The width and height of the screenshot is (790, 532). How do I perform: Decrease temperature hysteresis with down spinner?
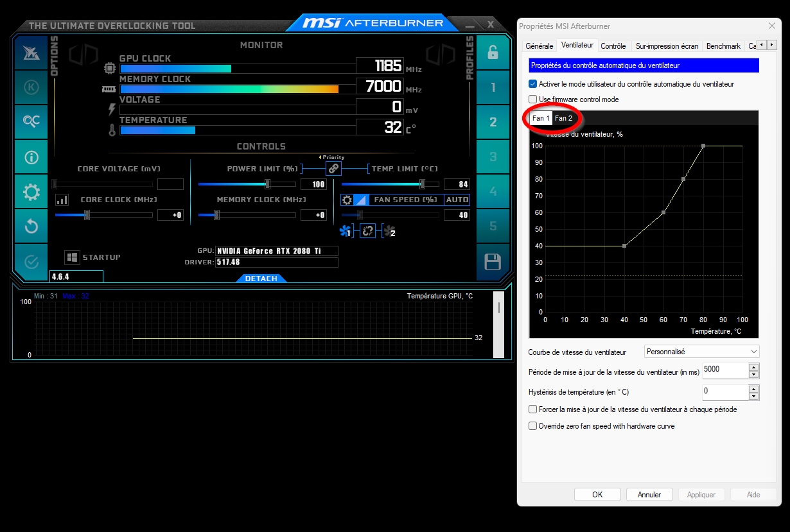[x=754, y=396]
